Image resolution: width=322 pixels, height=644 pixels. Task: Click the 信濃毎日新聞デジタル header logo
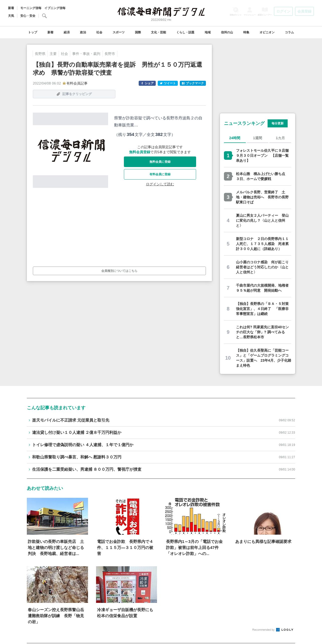tap(161, 12)
